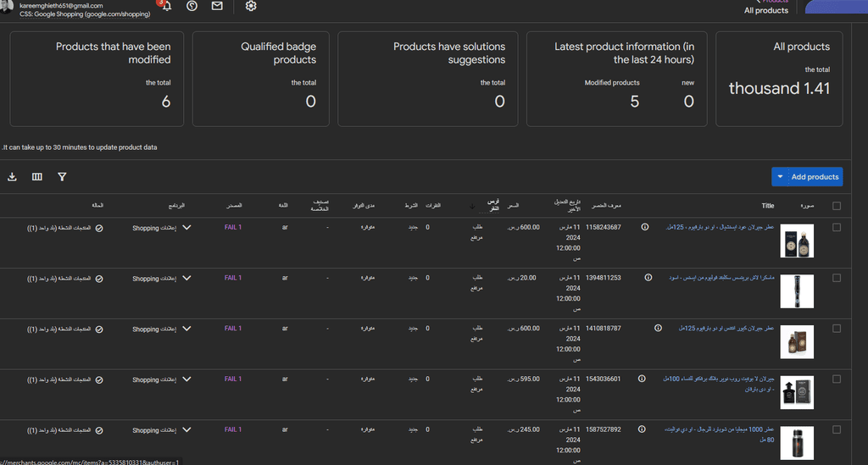Open the 'Products that have been modified' card
Image resolution: width=868 pixels, height=465 pixels.
97,79
